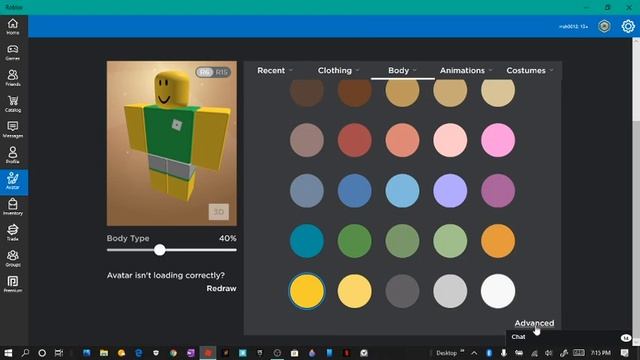
Task: Pick the orange skin color swatch
Action: pos(498,241)
